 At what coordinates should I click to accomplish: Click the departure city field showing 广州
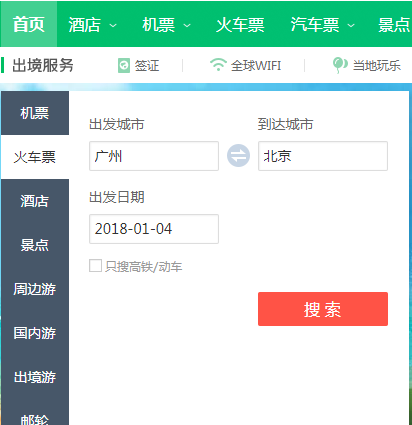coord(154,156)
